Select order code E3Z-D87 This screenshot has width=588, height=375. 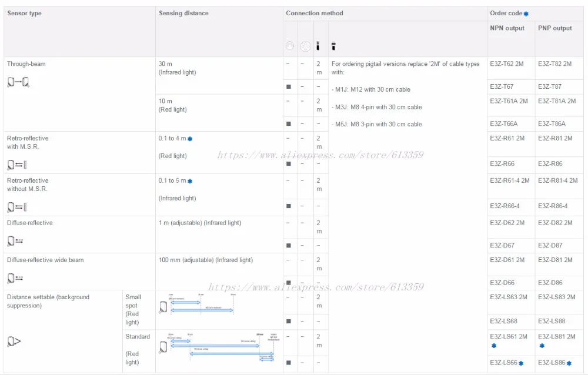[x=550, y=246]
